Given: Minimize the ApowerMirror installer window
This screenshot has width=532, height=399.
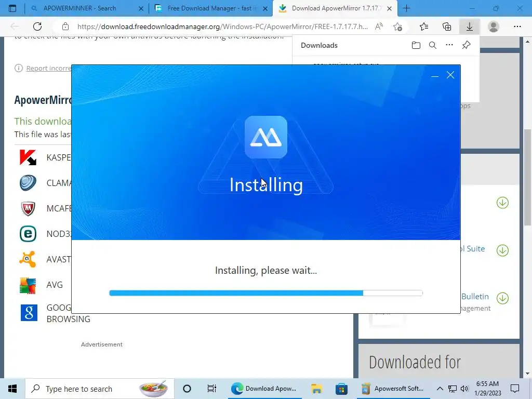Looking at the screenshot, I should point(435,75).
